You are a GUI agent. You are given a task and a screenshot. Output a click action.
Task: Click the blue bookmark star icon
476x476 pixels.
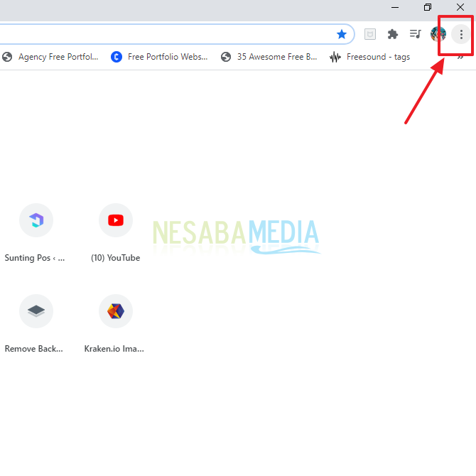point(342,34)
